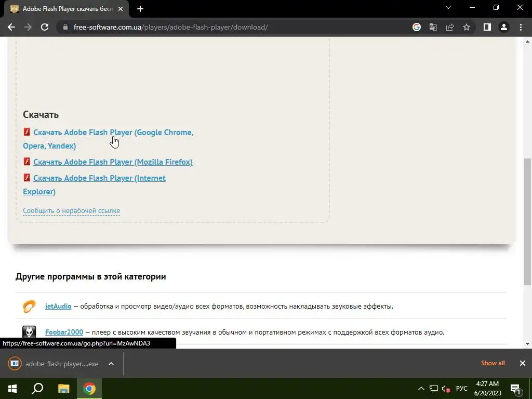The image size is (532, 399).
Task: Click the jetAudio program icon
Action: pyautogui.click(x=29, y=306)
